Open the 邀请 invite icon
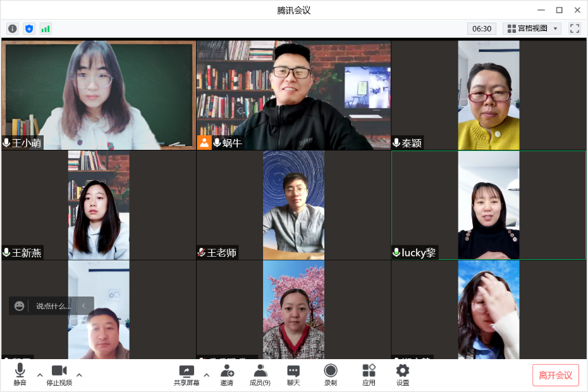The width and height of the screenshot is (588, 392). pos(226,374)
